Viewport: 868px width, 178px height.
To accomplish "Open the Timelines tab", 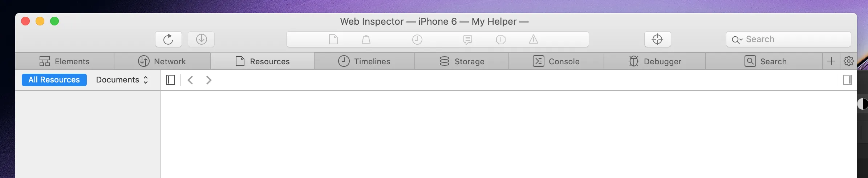I will point(364,61).
